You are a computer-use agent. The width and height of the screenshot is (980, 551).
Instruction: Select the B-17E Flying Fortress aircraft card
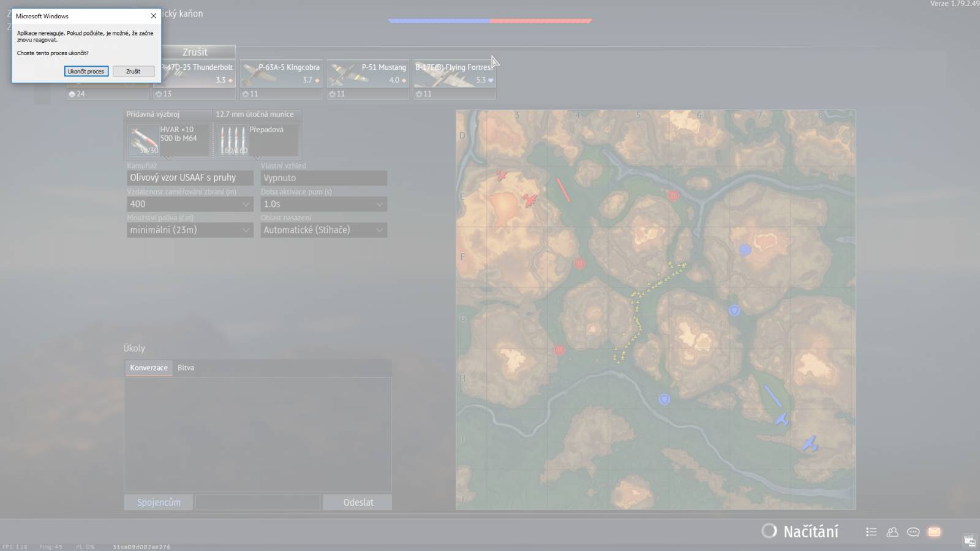454,73
